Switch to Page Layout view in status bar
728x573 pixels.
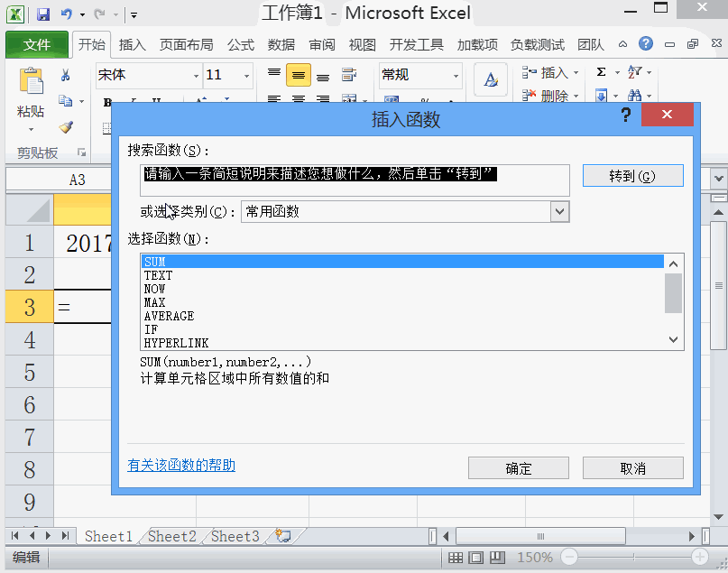pyautogui.click(x=476, y=558)
